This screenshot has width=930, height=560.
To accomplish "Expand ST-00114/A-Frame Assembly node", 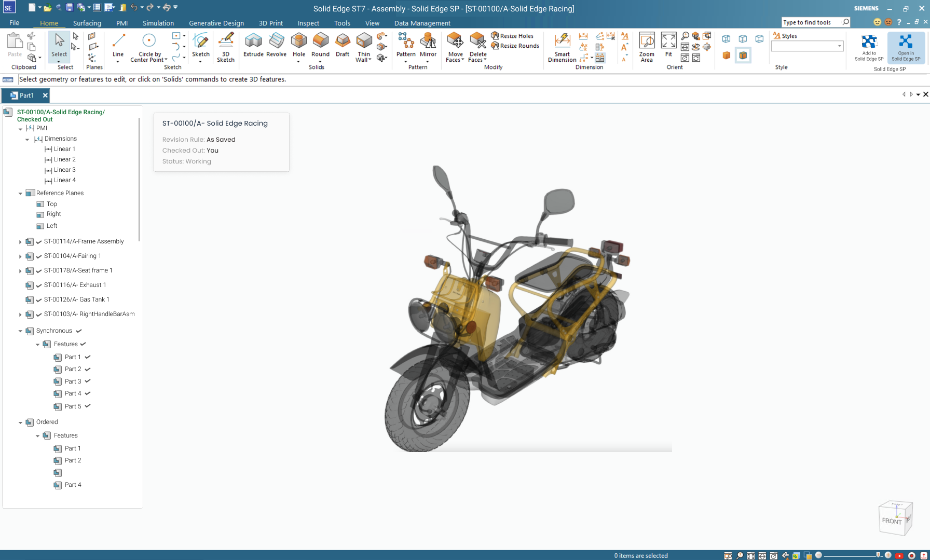I will point(20,242).
